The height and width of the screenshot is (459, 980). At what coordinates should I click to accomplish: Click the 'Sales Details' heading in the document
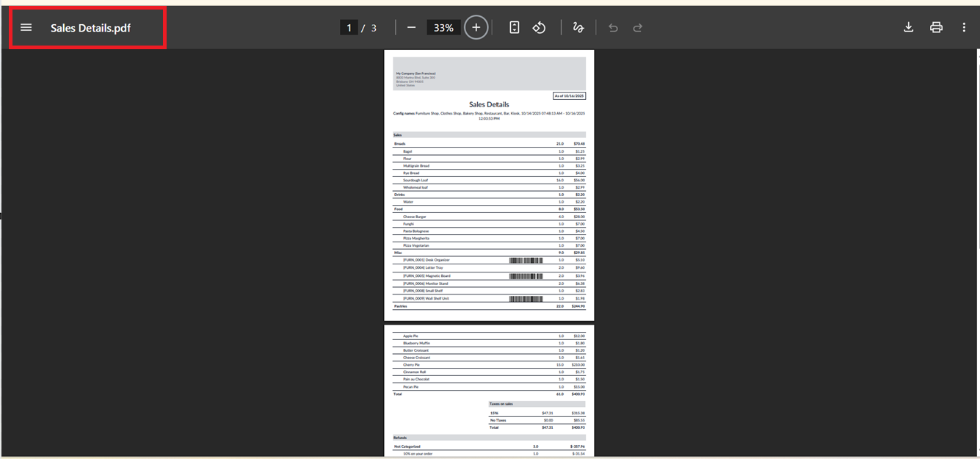[489, 104]
